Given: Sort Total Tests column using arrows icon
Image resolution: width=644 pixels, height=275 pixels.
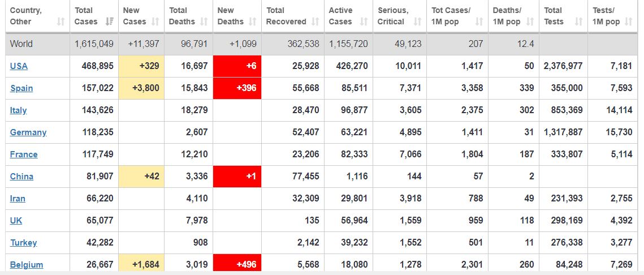Looking at the screenshot, I should [x=578, y=22].
